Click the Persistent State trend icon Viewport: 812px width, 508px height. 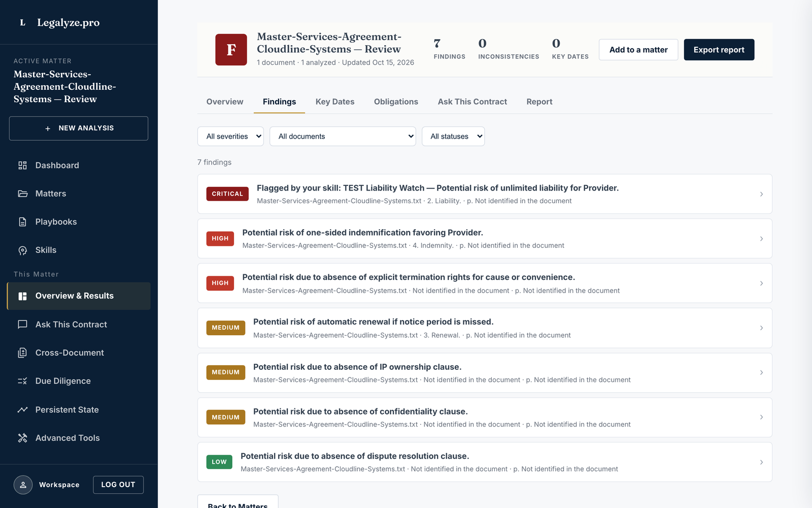click(x=22, y=409)
